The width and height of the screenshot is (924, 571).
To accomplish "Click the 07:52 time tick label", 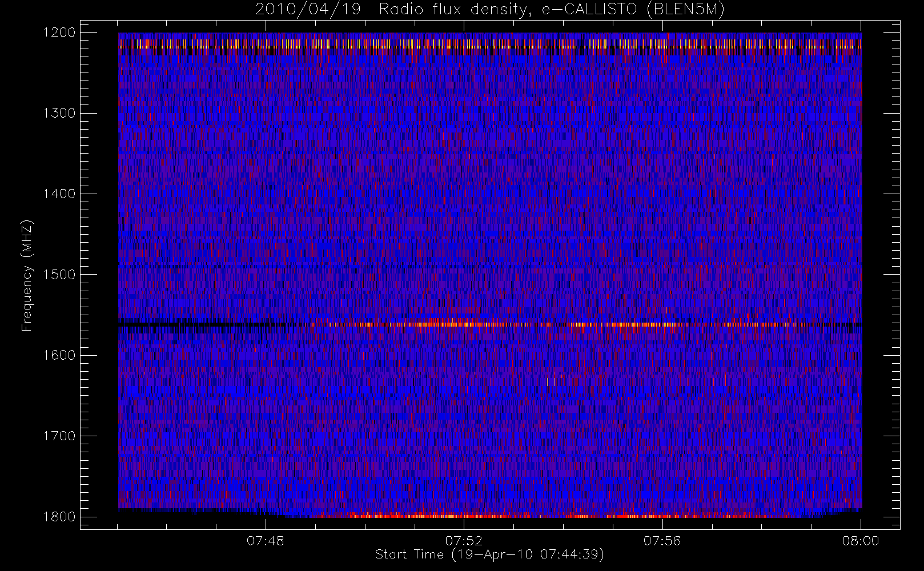I will [x=464, y=541].
